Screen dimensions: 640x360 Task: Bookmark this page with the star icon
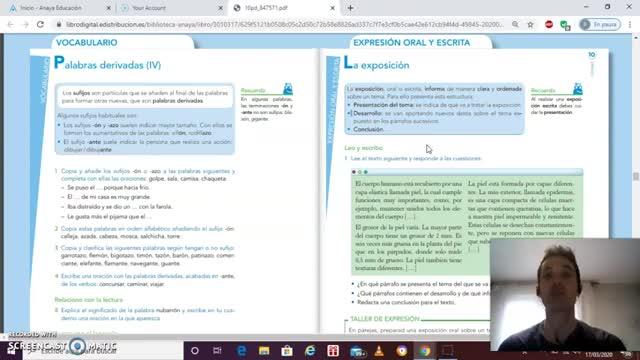click(x=530, y=24)
